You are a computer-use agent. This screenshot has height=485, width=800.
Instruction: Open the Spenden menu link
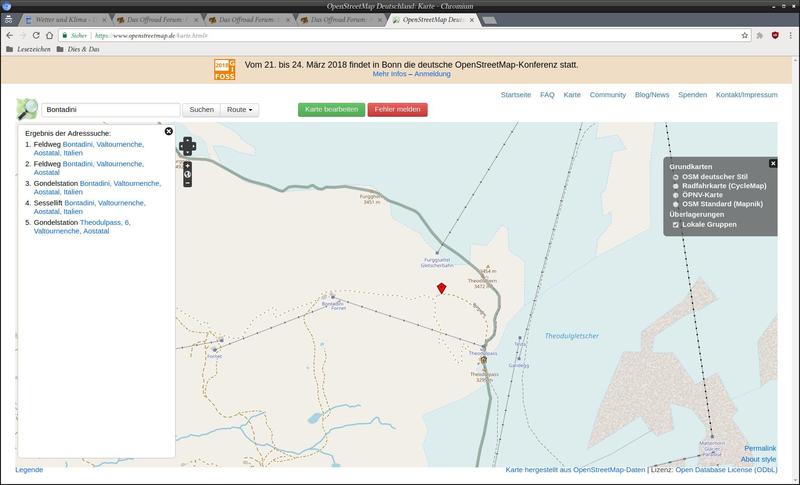(x=692, y=95)
